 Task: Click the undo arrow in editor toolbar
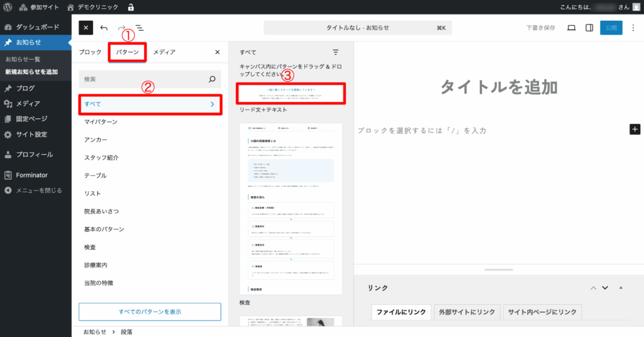[x=104, y=28]
